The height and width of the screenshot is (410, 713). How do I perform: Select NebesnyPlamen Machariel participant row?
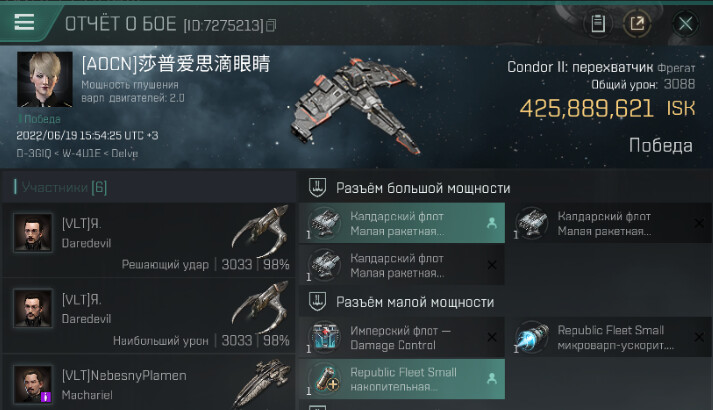tap(149, 383)
